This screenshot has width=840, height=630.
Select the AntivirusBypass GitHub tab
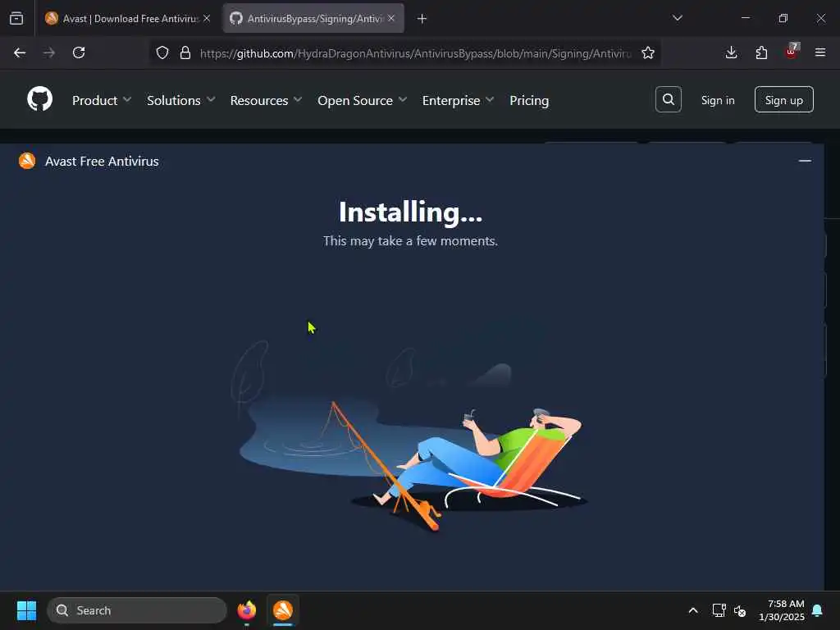tap(313, 18)
